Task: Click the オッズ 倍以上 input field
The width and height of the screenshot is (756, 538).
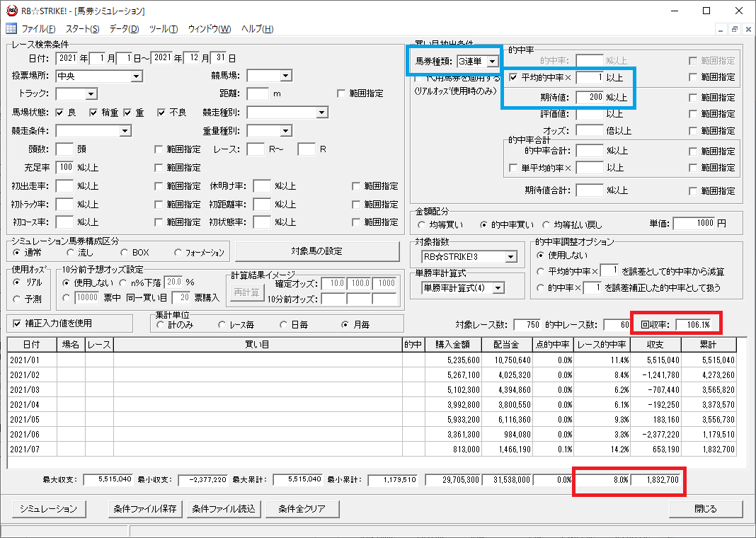Action: pos(590,131)
